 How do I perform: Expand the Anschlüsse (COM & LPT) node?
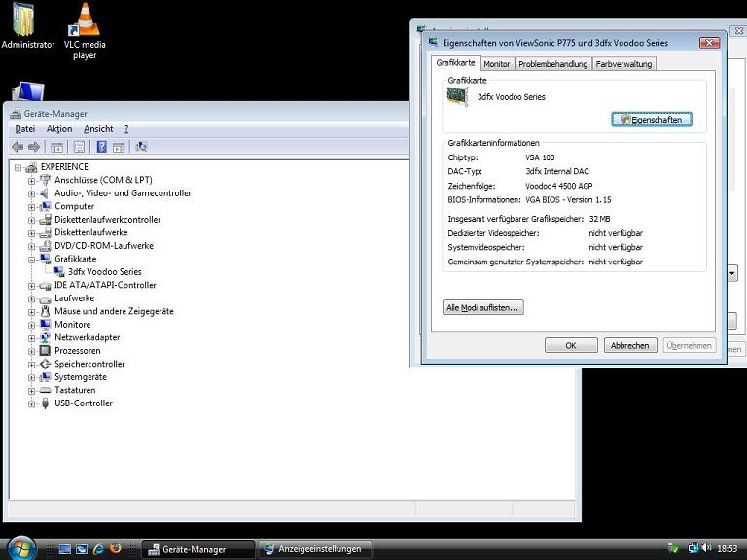[31, 181]
